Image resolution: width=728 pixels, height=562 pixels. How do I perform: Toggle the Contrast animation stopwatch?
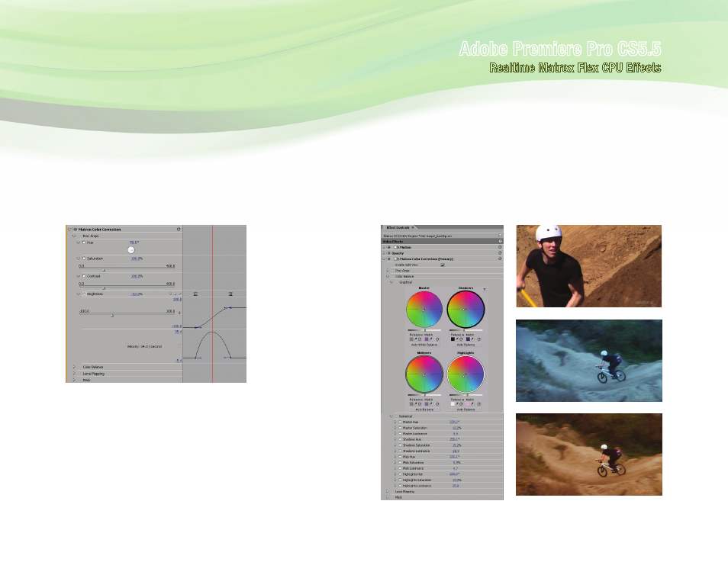[84, 276]
